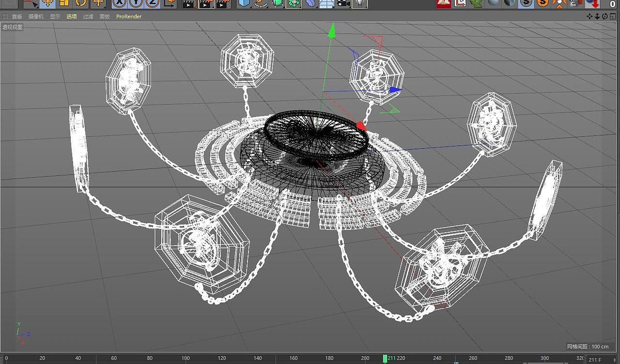Click the 网格间距 : 100 cm readout
The width and height of the screenshot is (620, 364).
(588, 347)
